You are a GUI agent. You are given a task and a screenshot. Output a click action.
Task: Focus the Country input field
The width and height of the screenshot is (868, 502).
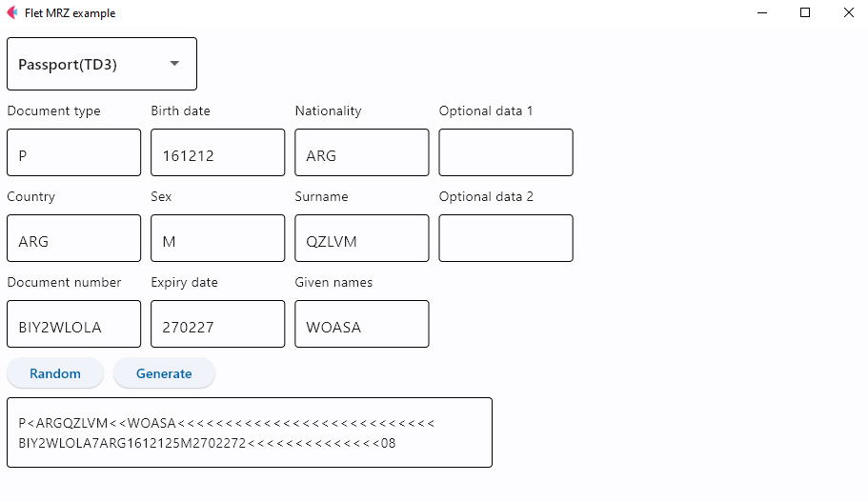(x=73, y=238)
